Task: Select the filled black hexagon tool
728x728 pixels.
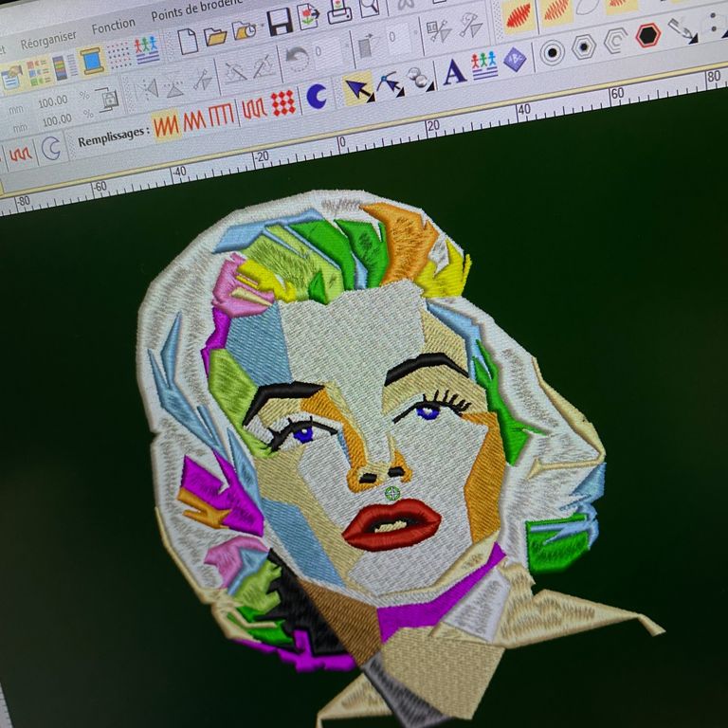Action: (647, 35)
